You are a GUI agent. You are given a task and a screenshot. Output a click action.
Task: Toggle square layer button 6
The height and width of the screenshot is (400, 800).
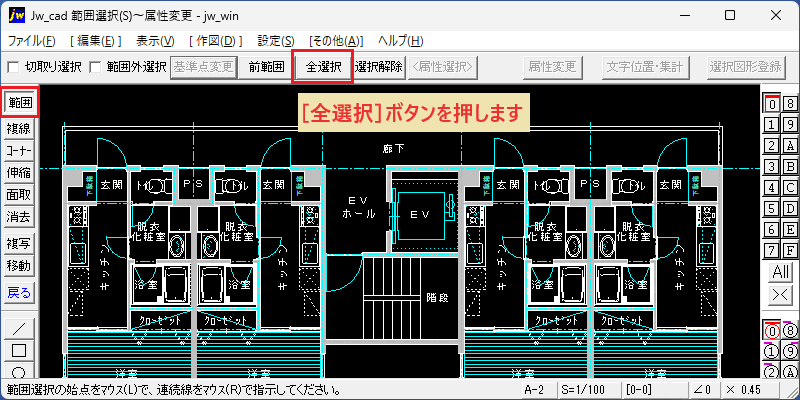772,230
